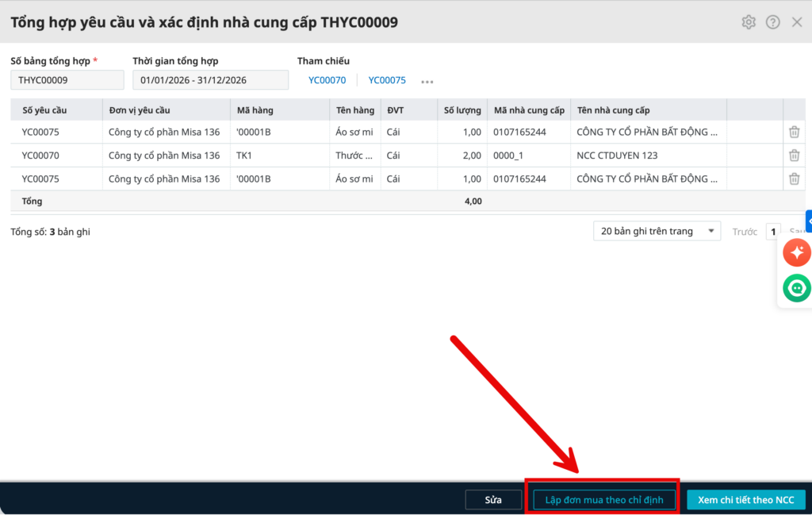Select page number 1
Screen dimensions: 812x515
pyautogui.click(x=772, y=232)
